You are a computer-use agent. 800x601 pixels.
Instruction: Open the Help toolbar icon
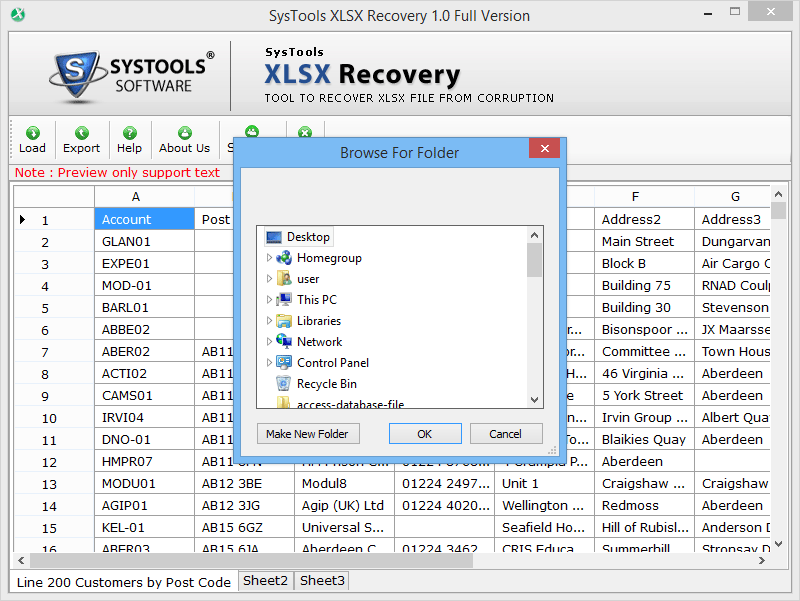click(x=129, y=133)
